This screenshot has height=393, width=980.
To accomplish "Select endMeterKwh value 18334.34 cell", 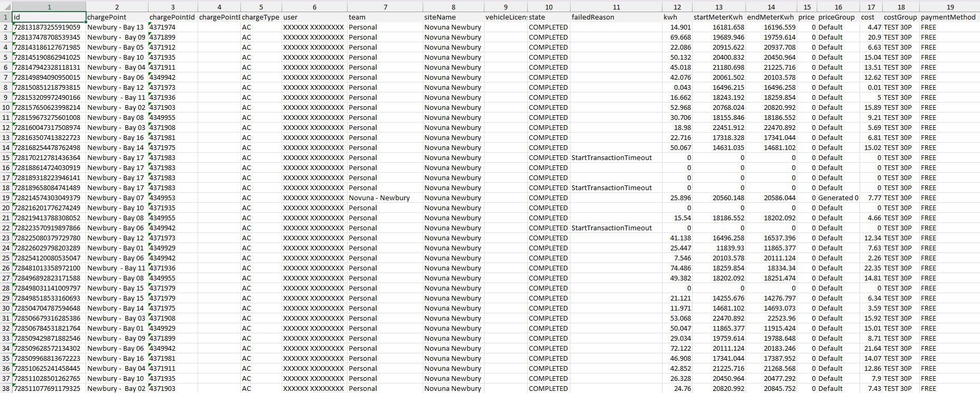I will (x=771, y=268).
